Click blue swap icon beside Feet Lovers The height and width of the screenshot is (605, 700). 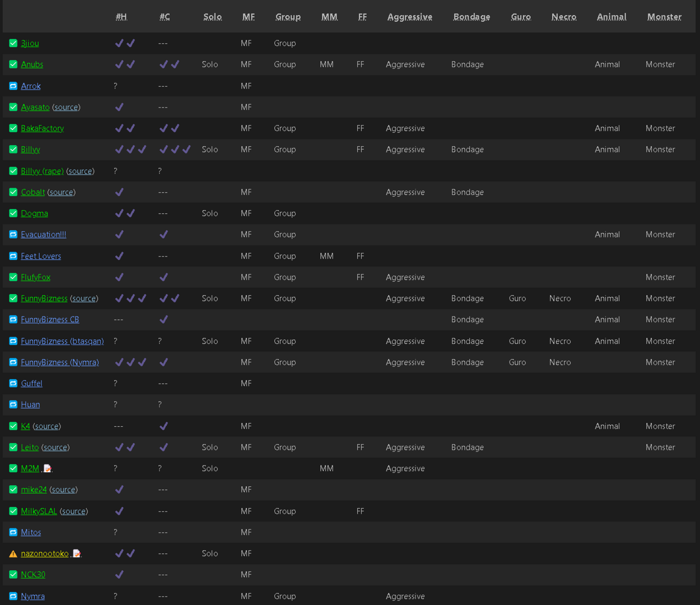[13, 256]
